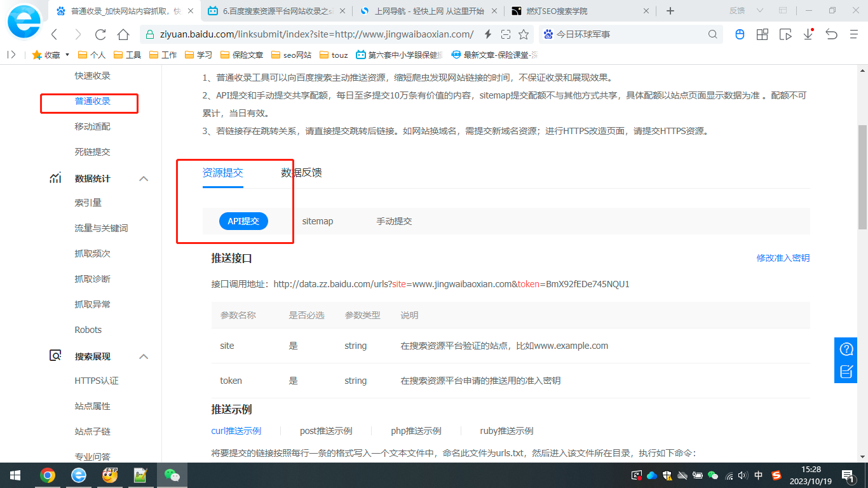Open Robots in the sidebar
This screenshot has width=868, height=488.
88,330
